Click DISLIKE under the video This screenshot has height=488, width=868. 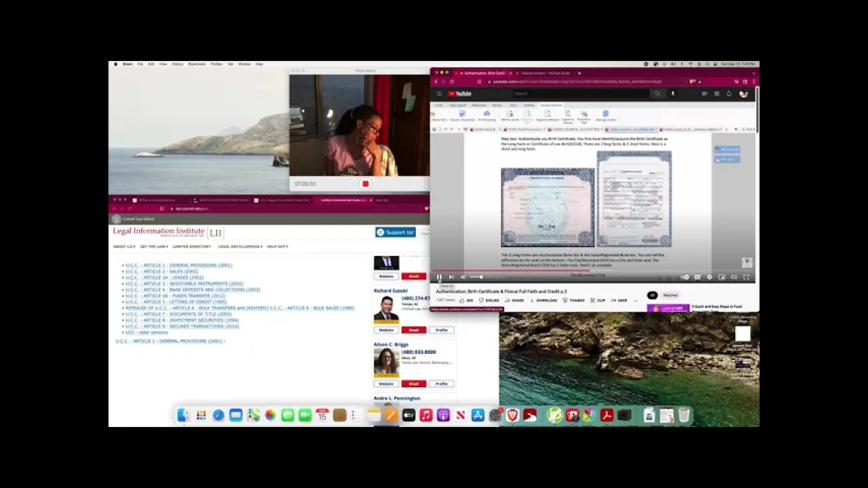(x=489, y=300)
